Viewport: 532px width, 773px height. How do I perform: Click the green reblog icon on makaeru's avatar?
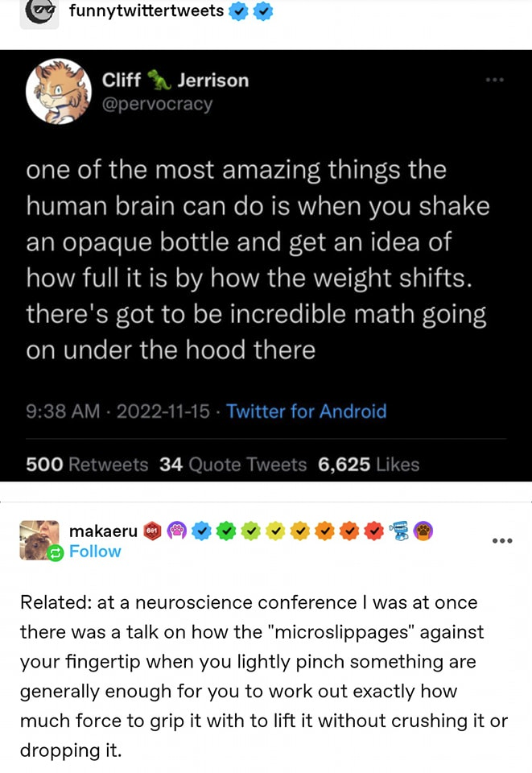click(x=55, y=553)
